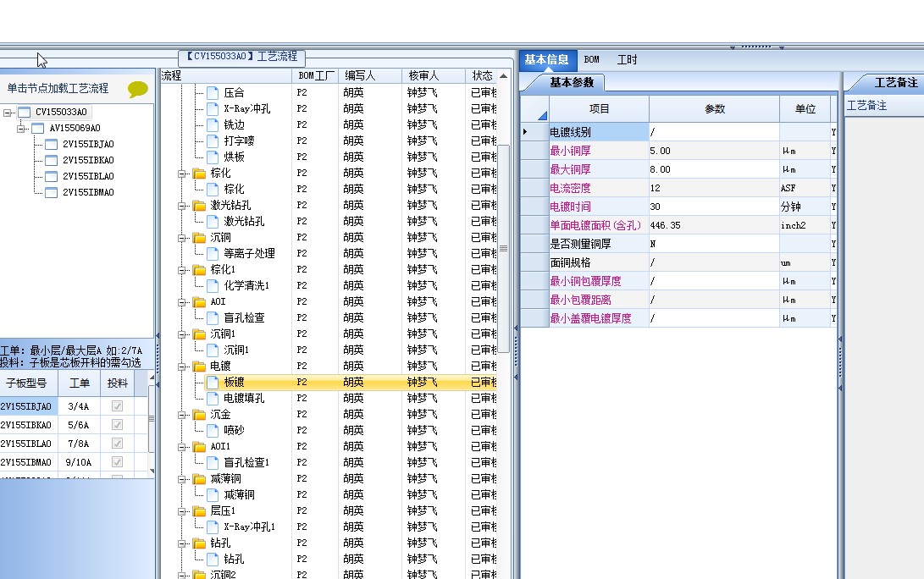Open the BOM tab

592,59
